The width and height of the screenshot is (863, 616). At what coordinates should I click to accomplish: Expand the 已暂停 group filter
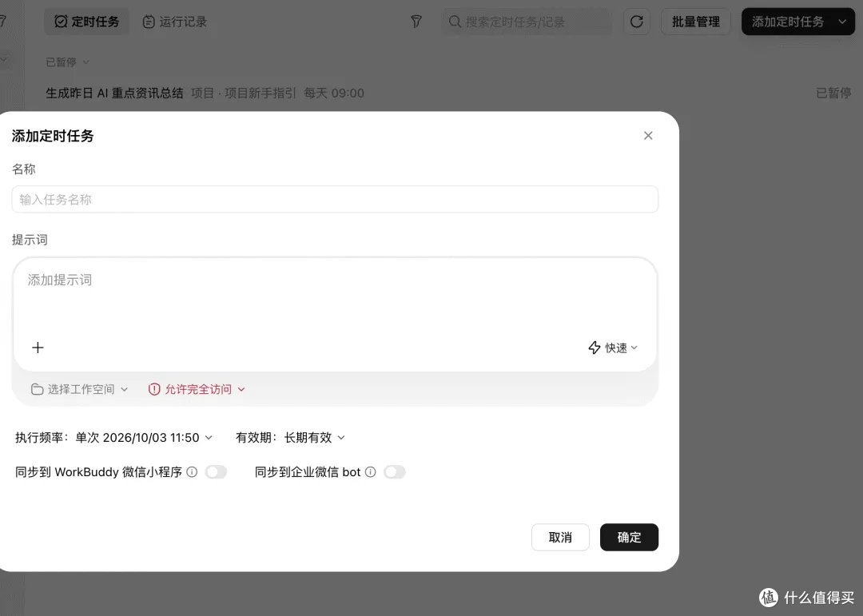tap(67, 62)
